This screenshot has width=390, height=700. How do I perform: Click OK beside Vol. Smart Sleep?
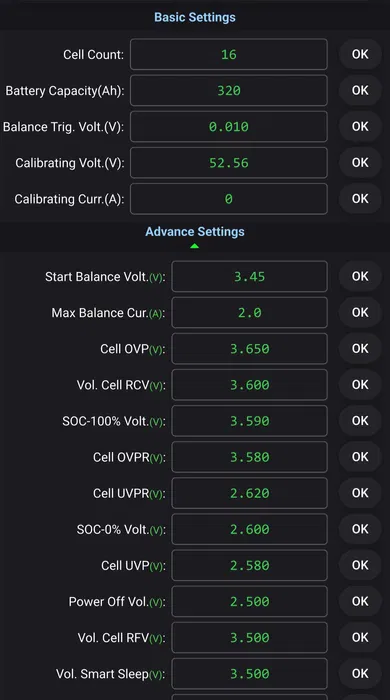(360, 674)
